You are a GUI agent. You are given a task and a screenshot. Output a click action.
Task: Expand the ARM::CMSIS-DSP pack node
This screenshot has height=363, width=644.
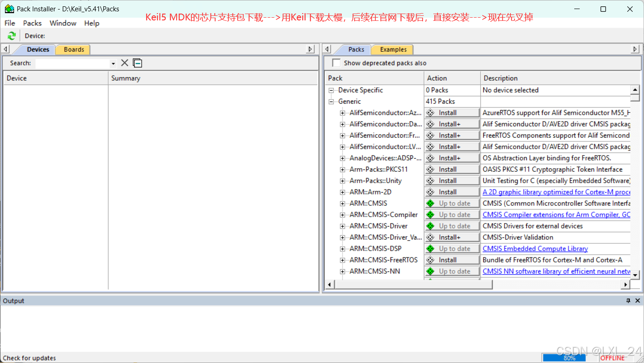(x=342, y=249)
